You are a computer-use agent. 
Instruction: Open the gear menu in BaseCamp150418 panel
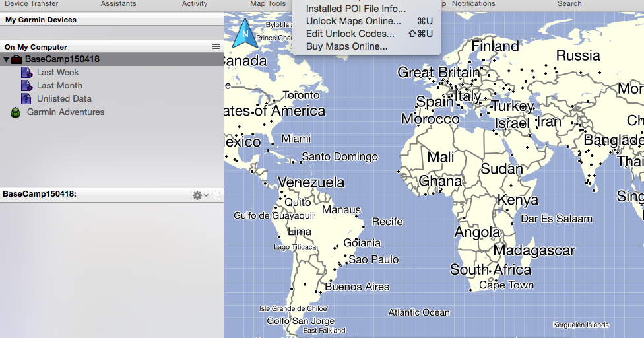[197, 195]
